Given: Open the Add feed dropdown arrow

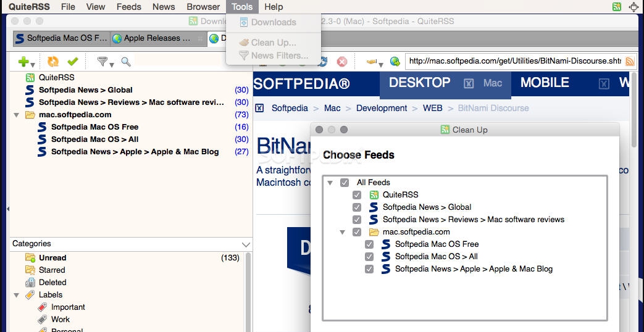Looking at the screenshot, I should click(33, 64).
